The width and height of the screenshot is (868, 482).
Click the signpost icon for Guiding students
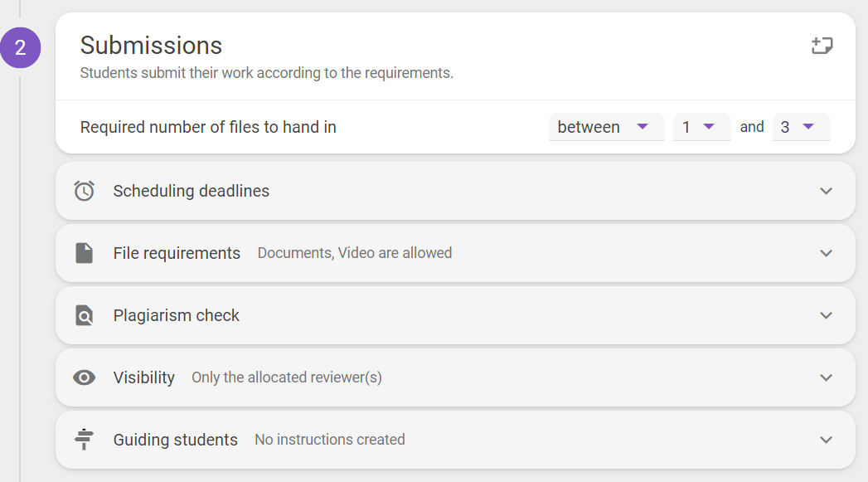84,440
